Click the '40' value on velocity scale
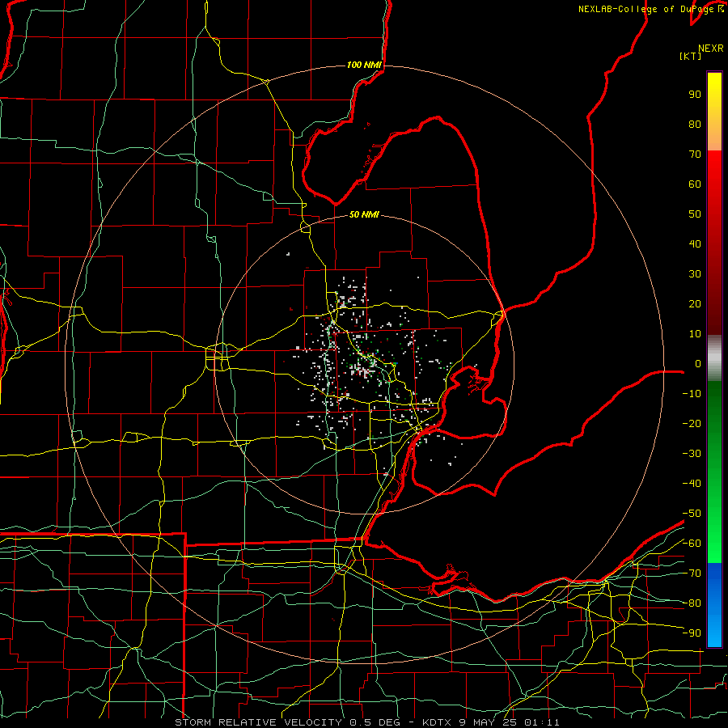 tap(695, 243)
